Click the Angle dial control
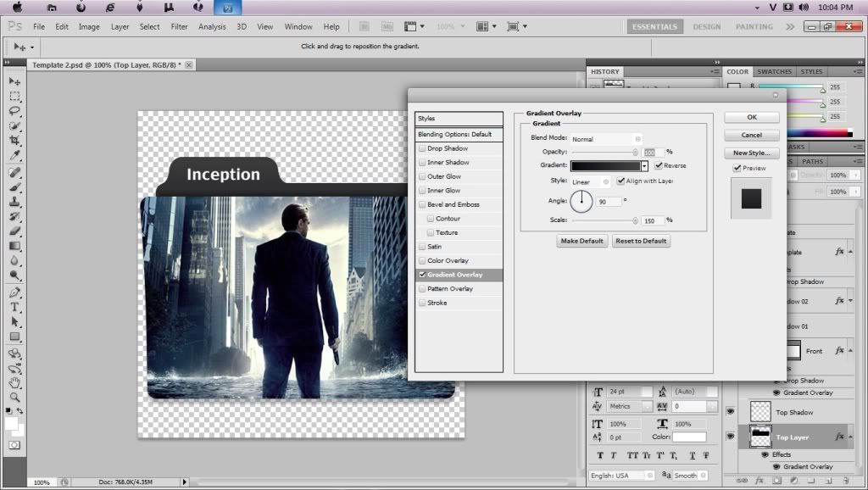The width and height of the screenshot is (868, 490). [x=581, y=201]
